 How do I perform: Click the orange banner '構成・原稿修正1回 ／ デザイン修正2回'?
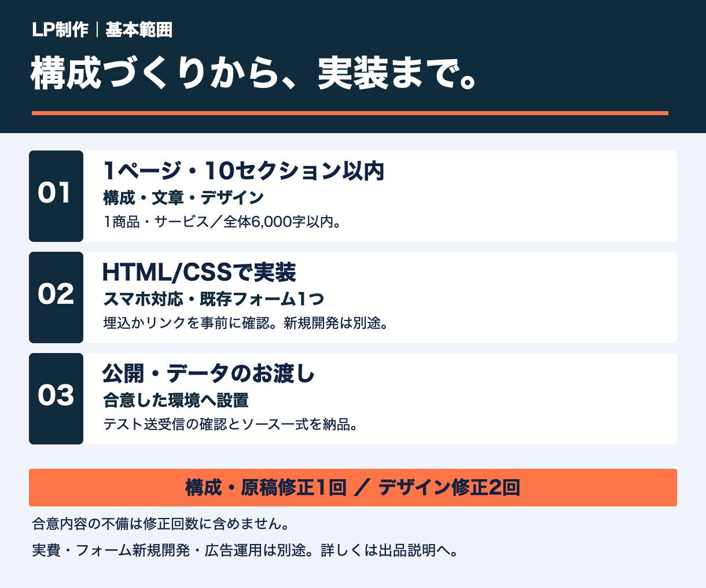click(x=353, y=487)
